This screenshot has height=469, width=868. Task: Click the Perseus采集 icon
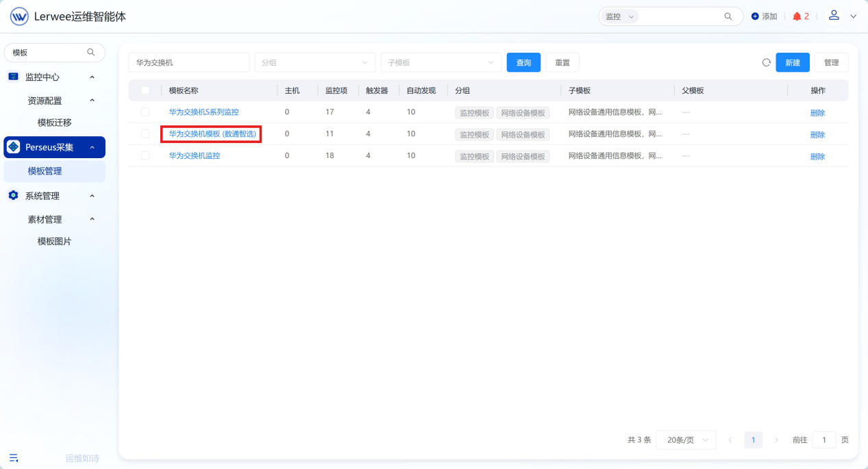point(13,147)
